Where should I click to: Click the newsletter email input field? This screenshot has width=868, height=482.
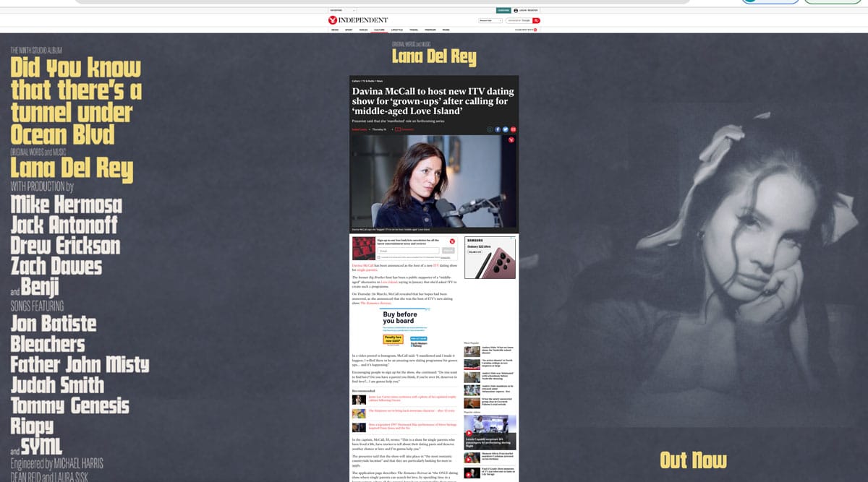(409, 251)
